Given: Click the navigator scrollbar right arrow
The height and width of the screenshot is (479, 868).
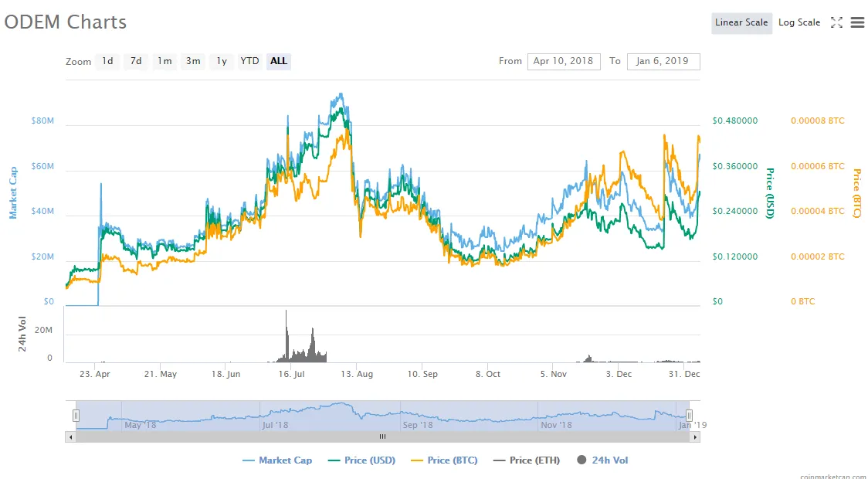Looking at the screenshot, I should (695, 437).
